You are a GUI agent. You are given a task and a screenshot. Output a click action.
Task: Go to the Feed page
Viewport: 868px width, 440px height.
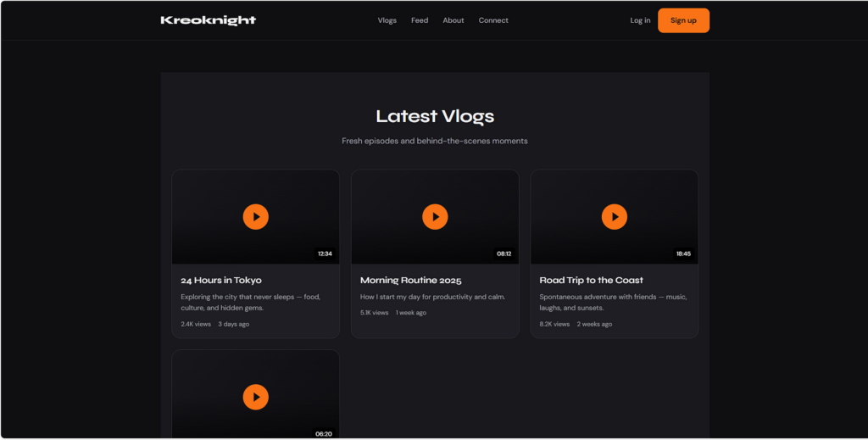pyautogui.click(x=420, y=20)
